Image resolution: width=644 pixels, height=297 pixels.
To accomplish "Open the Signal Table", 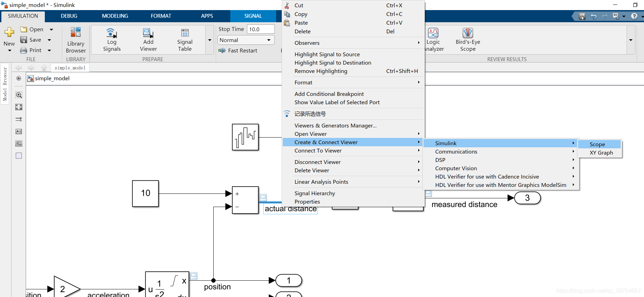I will click(185, 40).
